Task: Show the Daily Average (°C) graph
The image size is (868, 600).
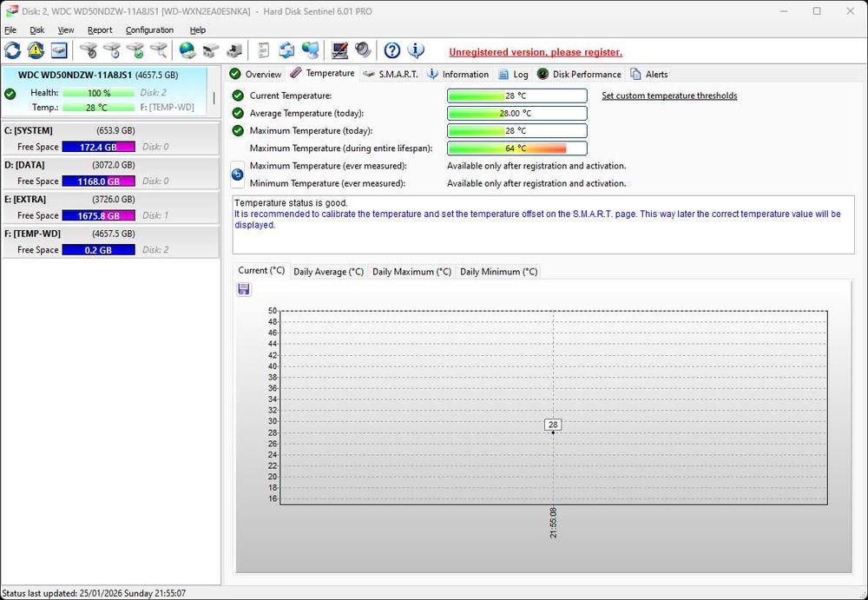Action: tap(328, 272)
